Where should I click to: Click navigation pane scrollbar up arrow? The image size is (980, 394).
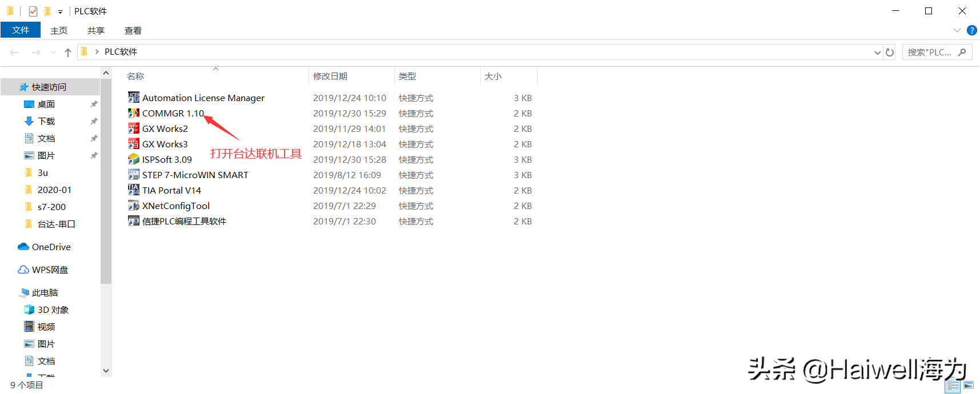[x=106, y=73]
